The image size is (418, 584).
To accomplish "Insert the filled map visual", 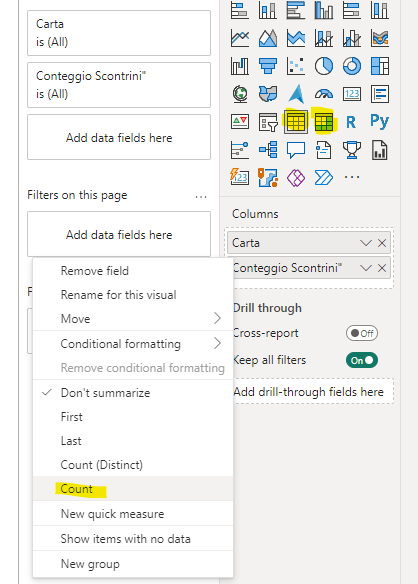I will [x=268, y=94].
